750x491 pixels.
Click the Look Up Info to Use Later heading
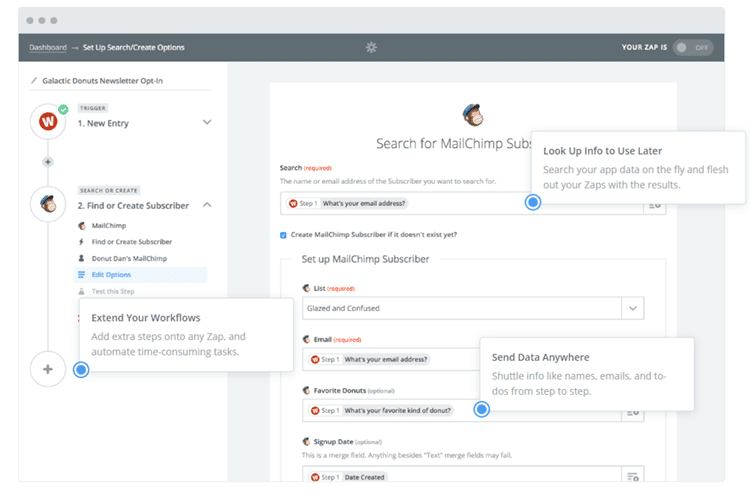[x=602, y=151]
